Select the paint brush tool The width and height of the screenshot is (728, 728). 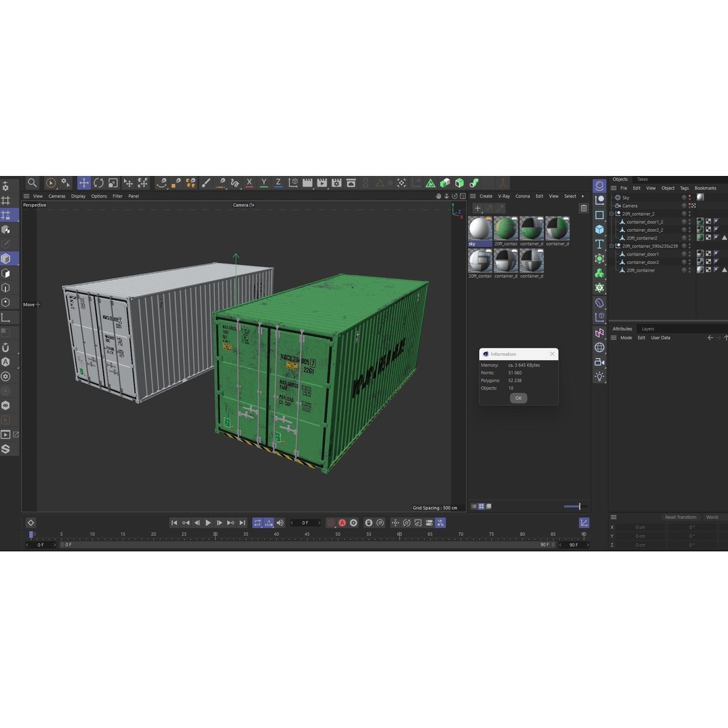pyautogui.click(x=206, y=183)
